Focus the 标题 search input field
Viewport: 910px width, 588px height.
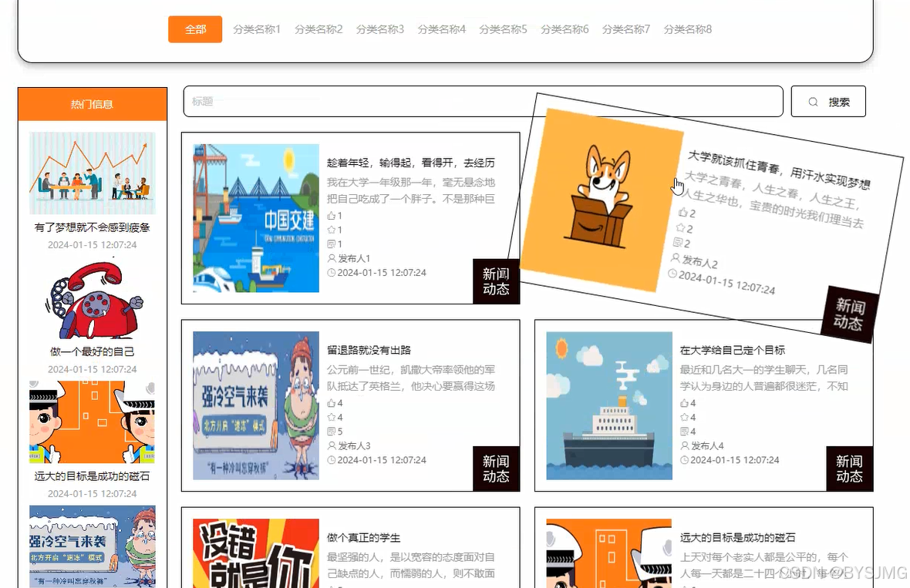[x=483, y=102]
